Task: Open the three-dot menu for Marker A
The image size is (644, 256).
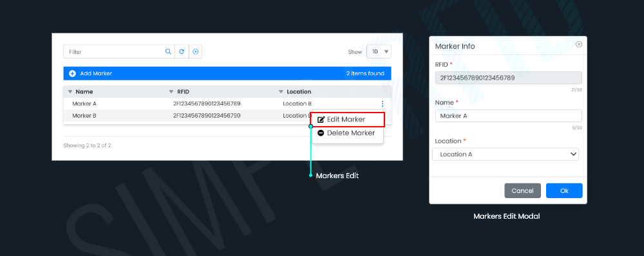Action: pyautogui.click(x=383, y=104)
